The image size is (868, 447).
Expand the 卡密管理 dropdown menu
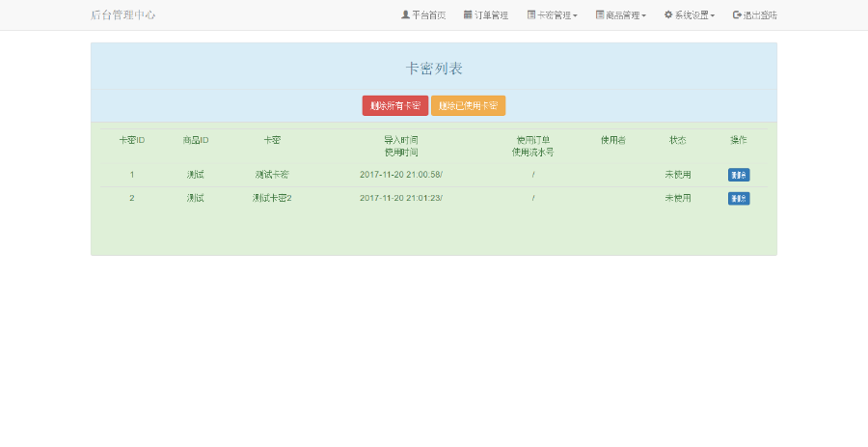(552, 14)
